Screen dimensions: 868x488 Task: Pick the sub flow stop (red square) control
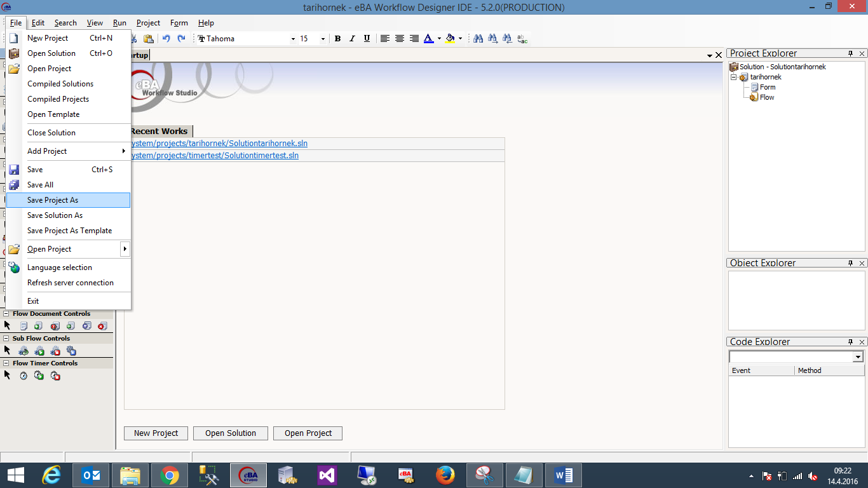point(55,351)
